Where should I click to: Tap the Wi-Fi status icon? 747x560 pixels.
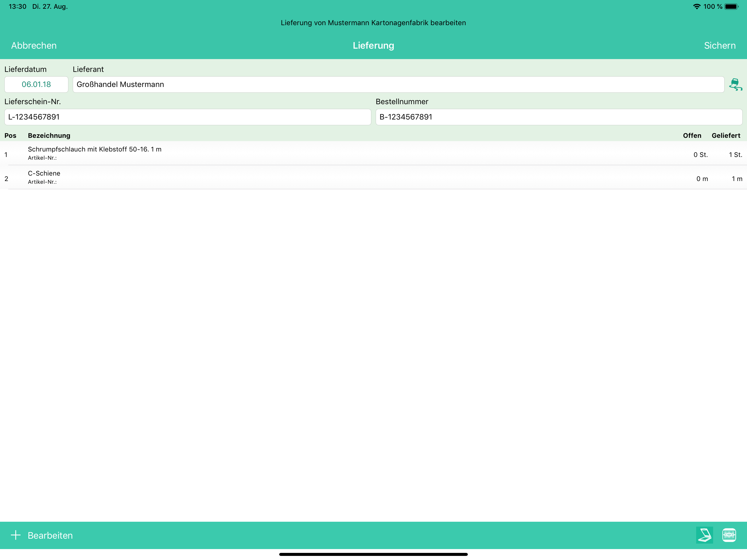click(697, 6)
